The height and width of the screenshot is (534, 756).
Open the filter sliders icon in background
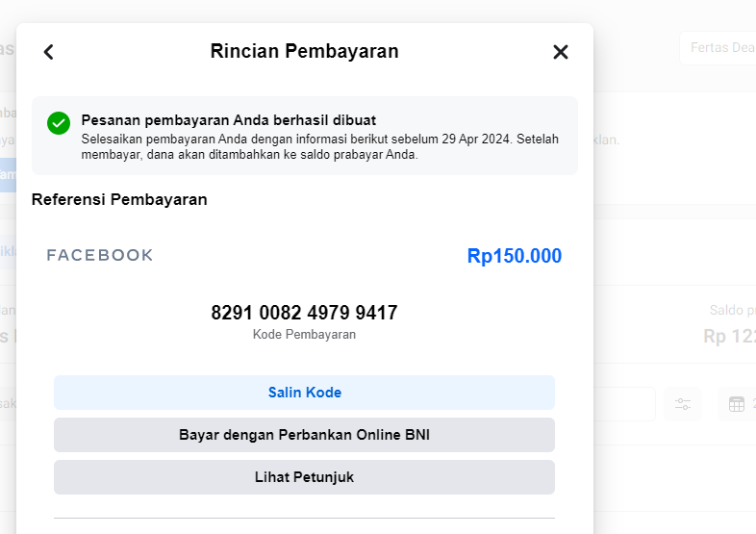click(x=683, y=404)
